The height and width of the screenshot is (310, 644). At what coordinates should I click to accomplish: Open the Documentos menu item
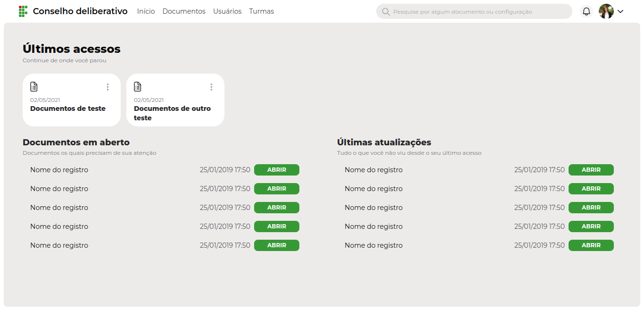(x=184, y=11)
